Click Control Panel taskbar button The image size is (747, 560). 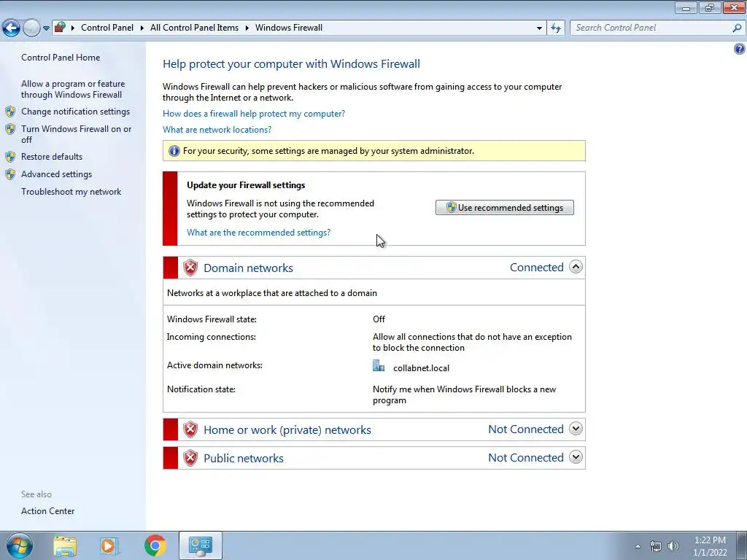pyautogui.click(x=200, y=545)
